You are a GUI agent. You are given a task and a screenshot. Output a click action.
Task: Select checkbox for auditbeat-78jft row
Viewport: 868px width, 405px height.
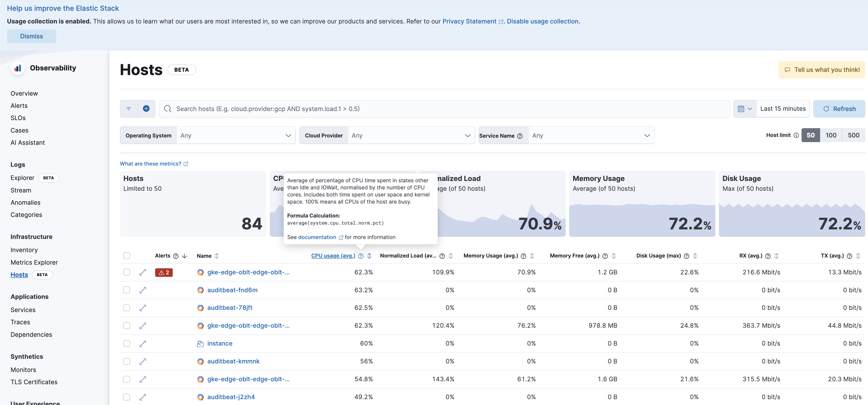[x=127, y=308]
